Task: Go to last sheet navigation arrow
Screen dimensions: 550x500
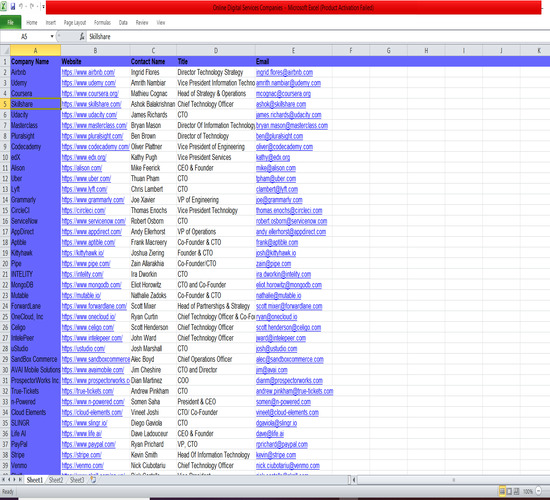Action: point(20,479)
